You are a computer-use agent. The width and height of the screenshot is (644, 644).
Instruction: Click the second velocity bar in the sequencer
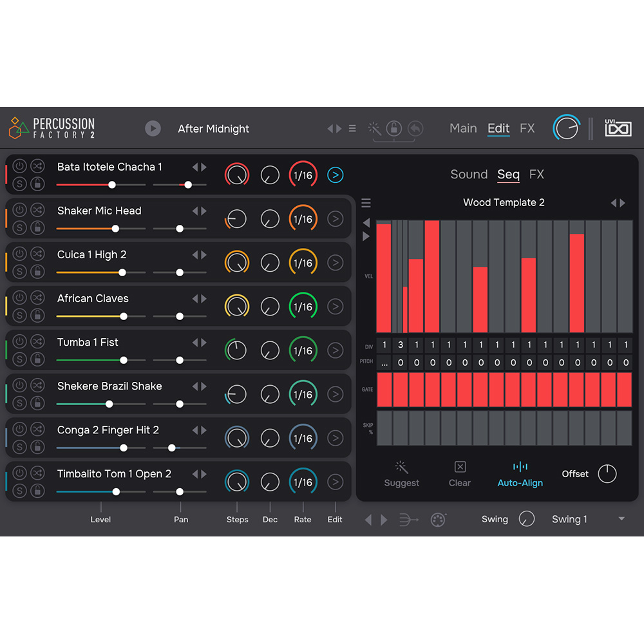pos(400,276)
